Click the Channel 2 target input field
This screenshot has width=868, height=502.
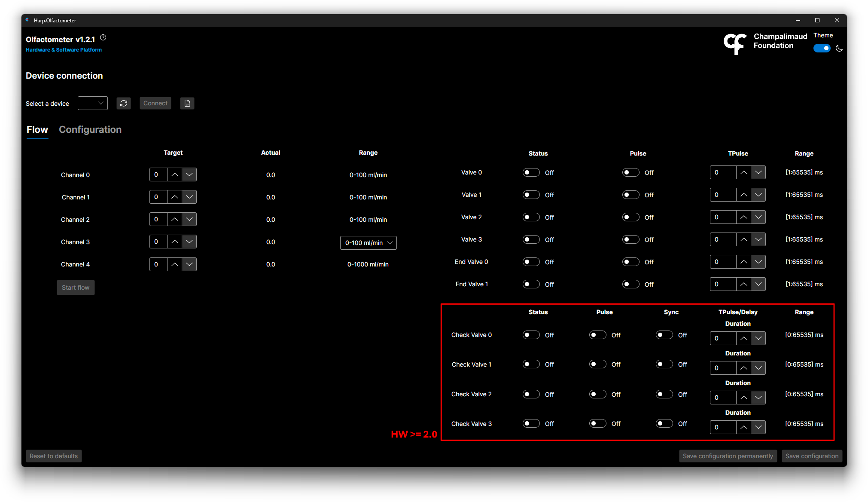click(x=158, y=219)
